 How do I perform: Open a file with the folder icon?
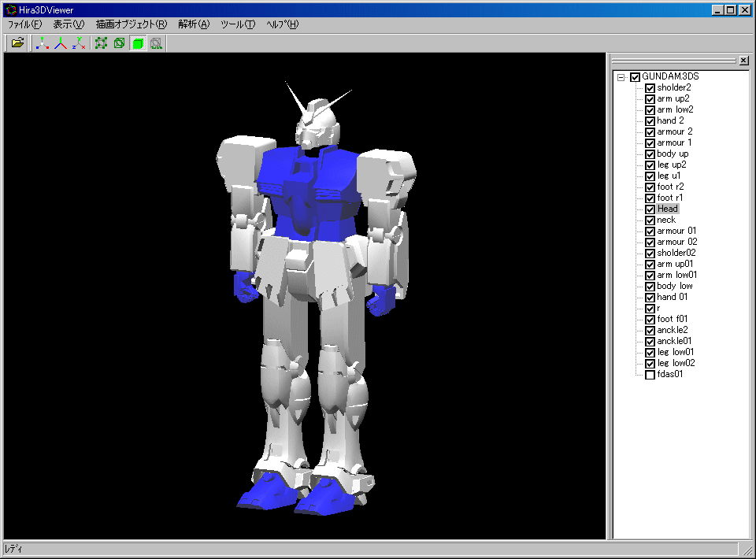17,43
